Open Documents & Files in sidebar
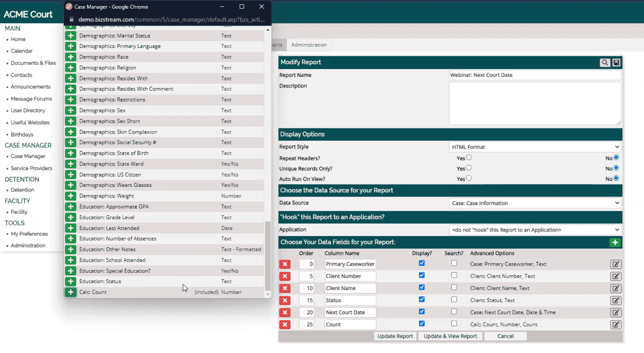 point(33,63)
